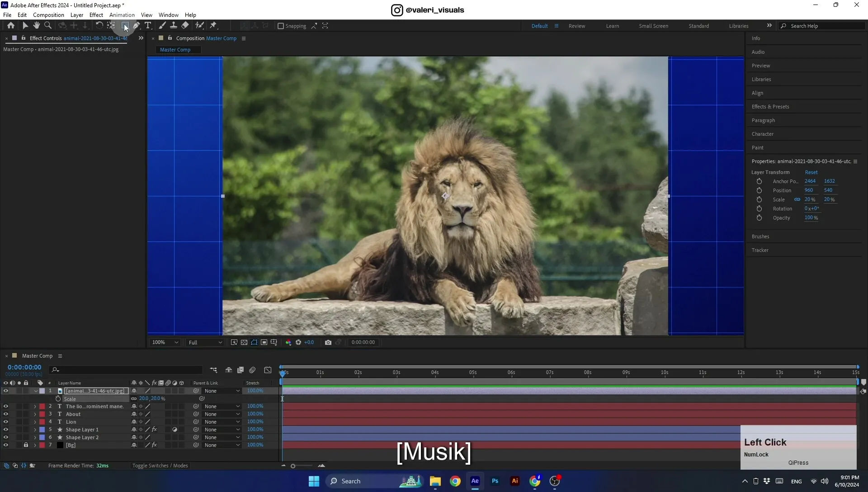This screenshot has width=868, height=492.
Task: Hide the About text layer
Action: (6, 414)
